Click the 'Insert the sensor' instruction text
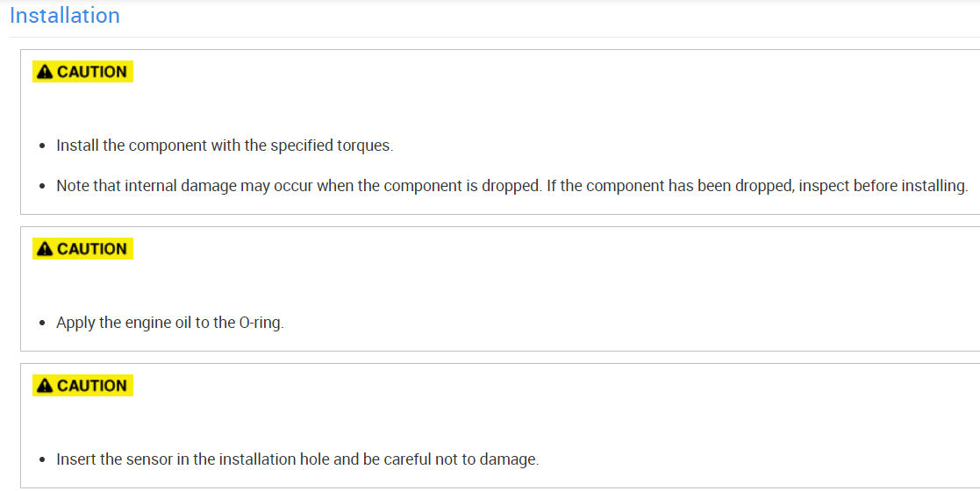 (x=297, y=459)
